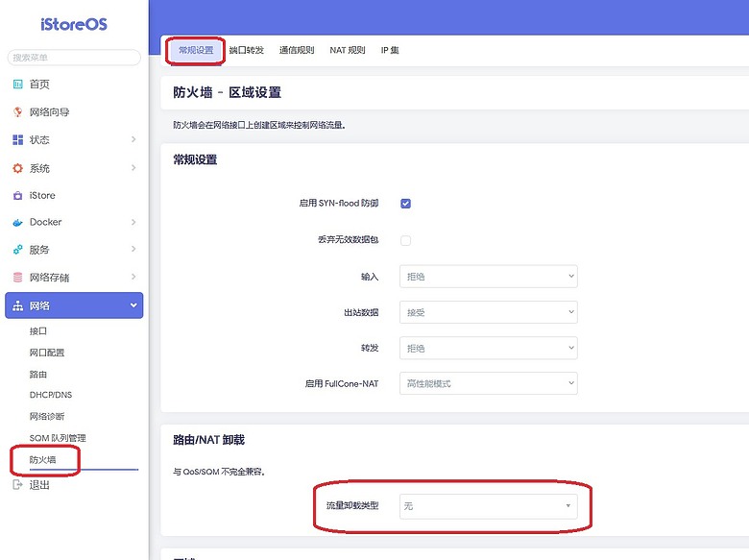Viewport: 749px width, 560px height.
Task: Open the 转发 policy dropdown
Action: click(x=488, y=348)
